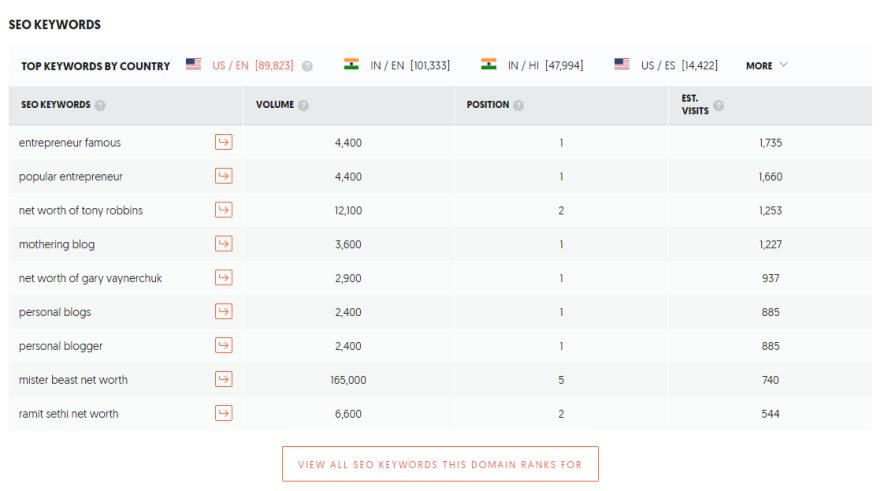Open link icon for 'popular entrepreneur' keyword
The width and height of the screenshot is (884, 491).
tap(223, 176)
